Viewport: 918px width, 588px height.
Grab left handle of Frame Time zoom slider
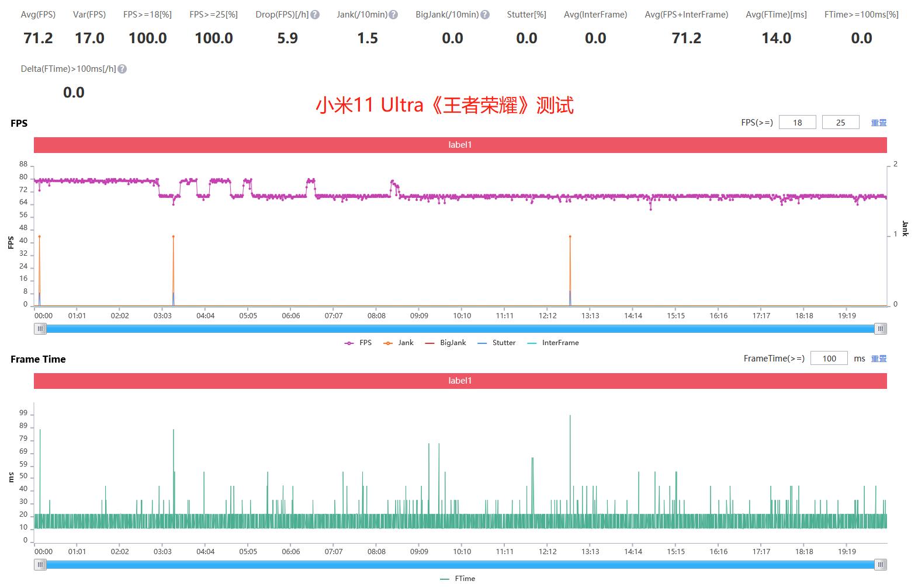[x=40, y=565]
